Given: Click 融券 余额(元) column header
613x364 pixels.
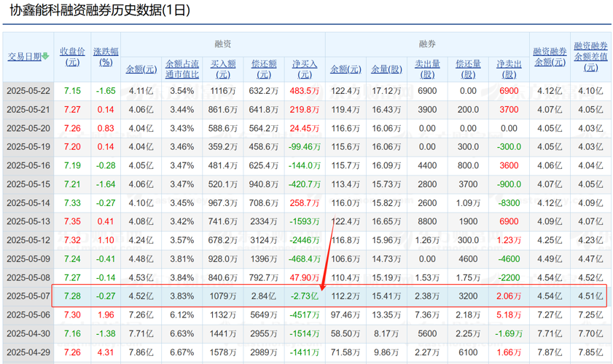Looking at the screenshot, I should [x=345, y=69].
